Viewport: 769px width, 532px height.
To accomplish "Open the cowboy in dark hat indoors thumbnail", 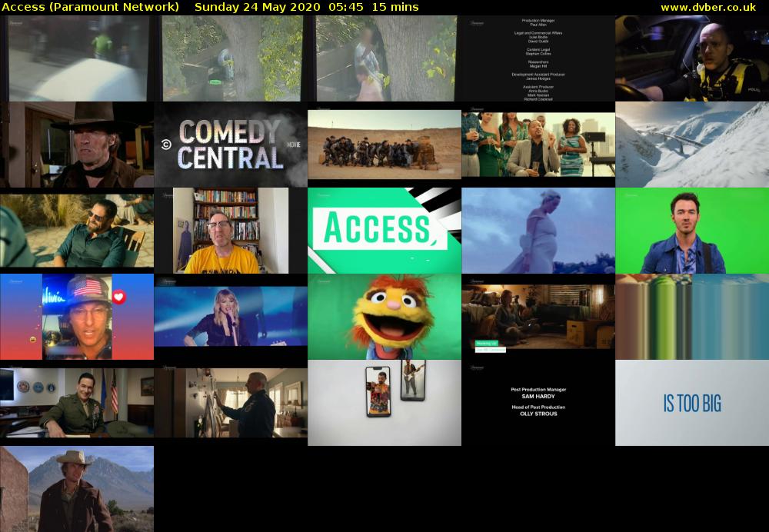I will click(77, 145).
